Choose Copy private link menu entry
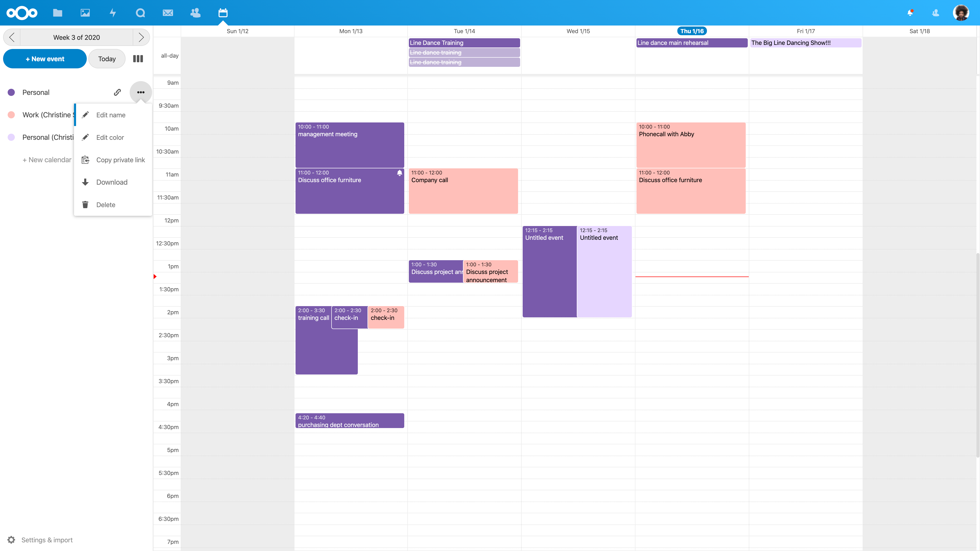Viewport: 980px width, 551px height. point(120,160)
